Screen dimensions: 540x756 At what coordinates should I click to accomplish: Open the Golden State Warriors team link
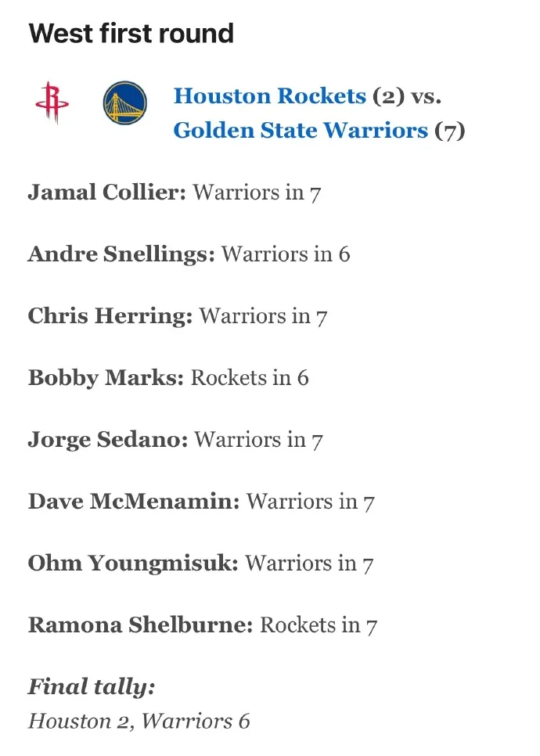pos(301,130)
